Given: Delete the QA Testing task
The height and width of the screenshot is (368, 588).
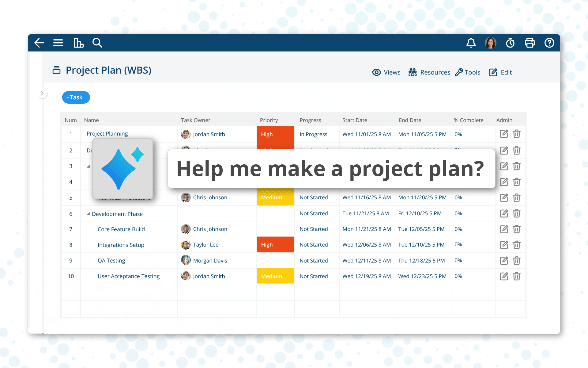Looking at the screenshot, I should [x=517, y=261].
